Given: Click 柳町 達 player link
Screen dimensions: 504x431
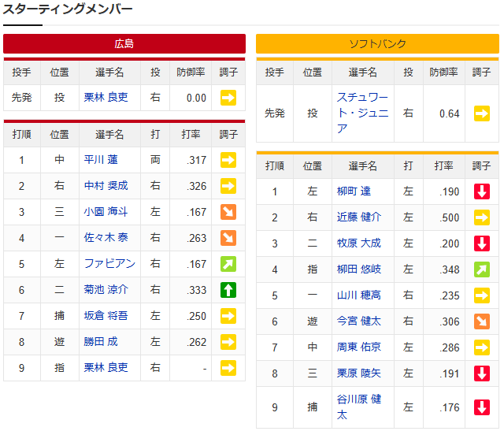Looking at the screenshot, I should click(x=354, y=191).
